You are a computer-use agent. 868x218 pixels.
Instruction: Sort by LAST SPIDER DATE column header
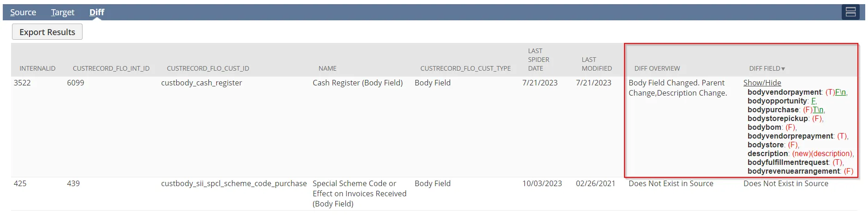point(539,60)
